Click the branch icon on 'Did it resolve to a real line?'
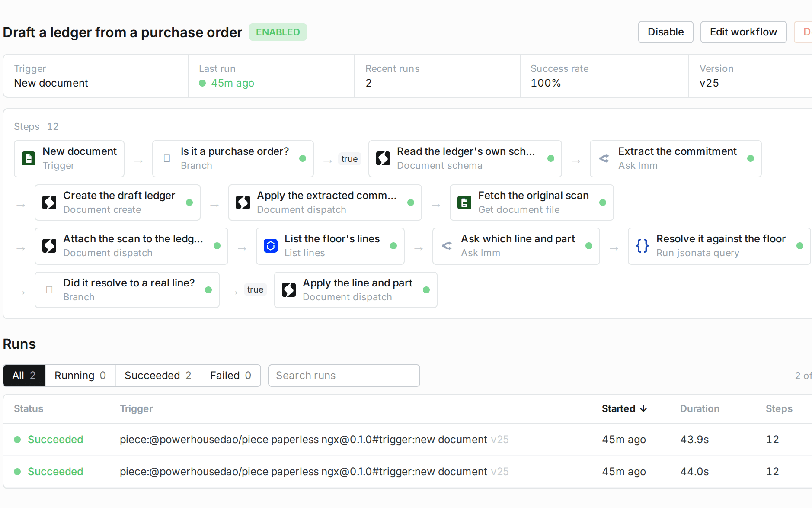 [49, 290]
